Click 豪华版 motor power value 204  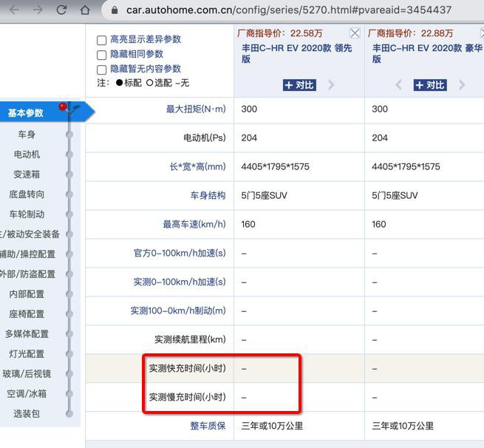380,138
